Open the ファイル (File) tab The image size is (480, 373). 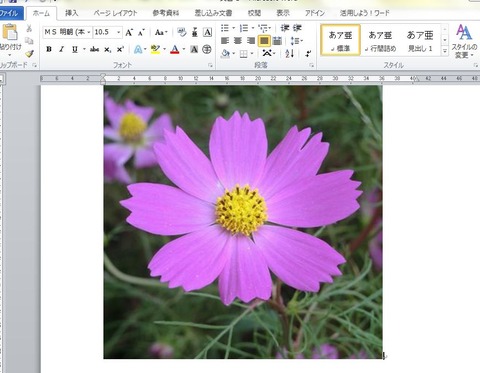pos(10,13)
